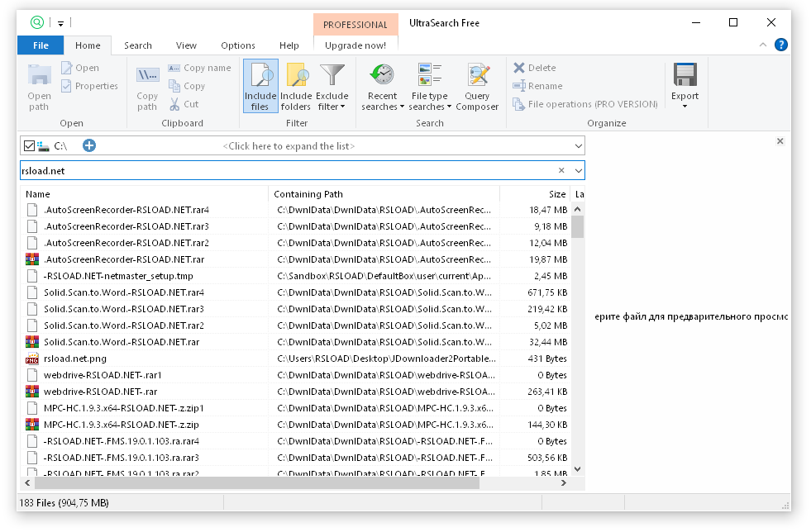Click the vertical scrollbar down arrow
Screen dimensions: 811x532
578,469
